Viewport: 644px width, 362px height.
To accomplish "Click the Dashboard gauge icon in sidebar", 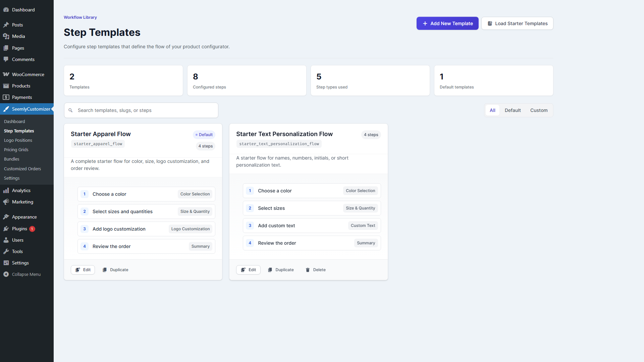I will (6, 10).
